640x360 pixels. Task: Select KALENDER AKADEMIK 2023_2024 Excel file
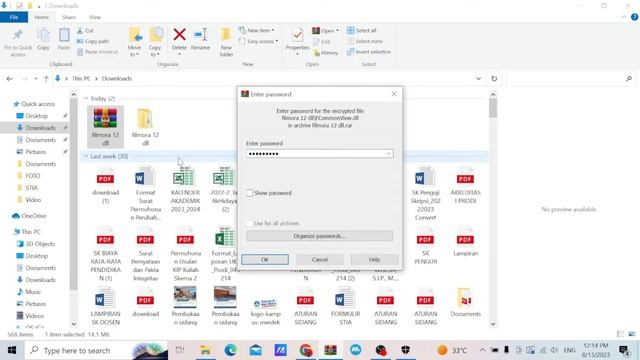185,190
